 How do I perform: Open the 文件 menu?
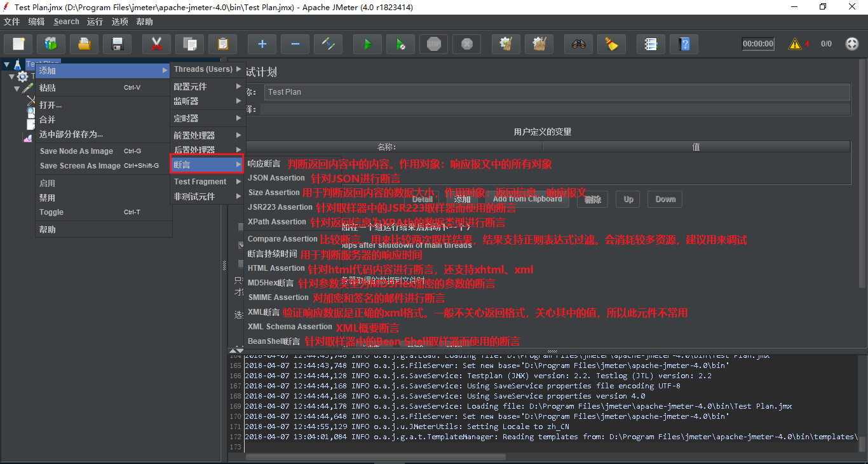pyautogui.click(x=12, y=22)
